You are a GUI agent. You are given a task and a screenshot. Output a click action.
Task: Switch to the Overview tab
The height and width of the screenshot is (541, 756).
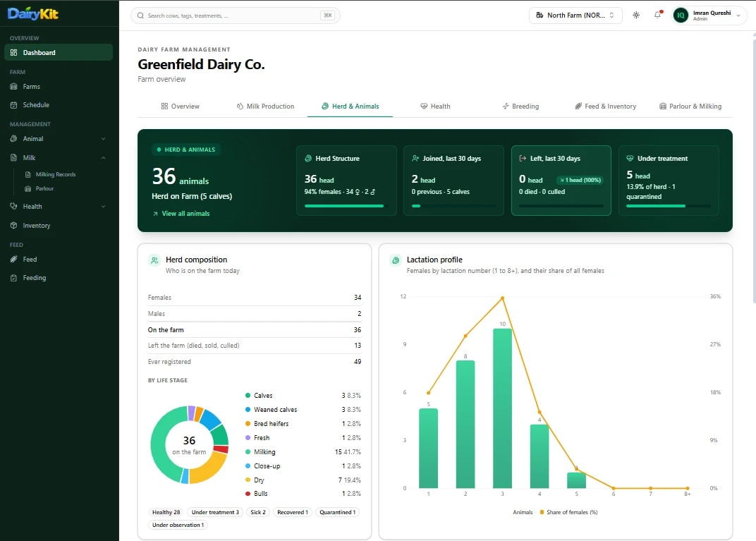[x=180, y=106]
